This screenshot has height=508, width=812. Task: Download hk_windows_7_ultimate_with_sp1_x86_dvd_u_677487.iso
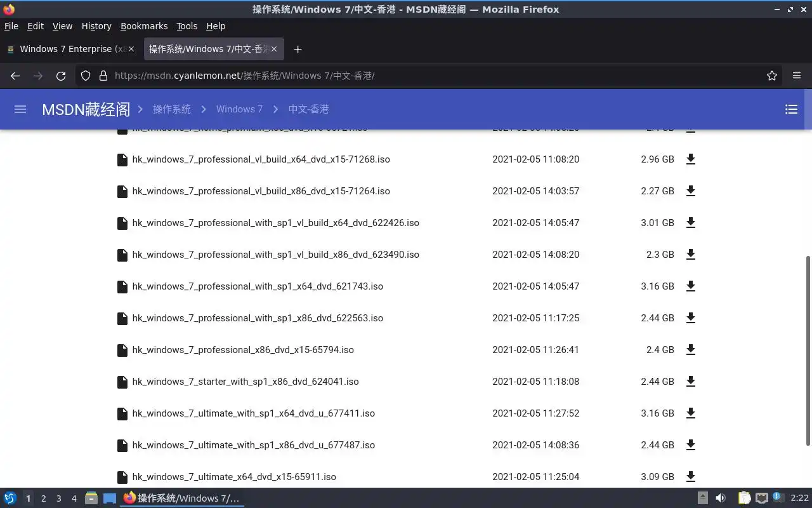pos(691,445)
